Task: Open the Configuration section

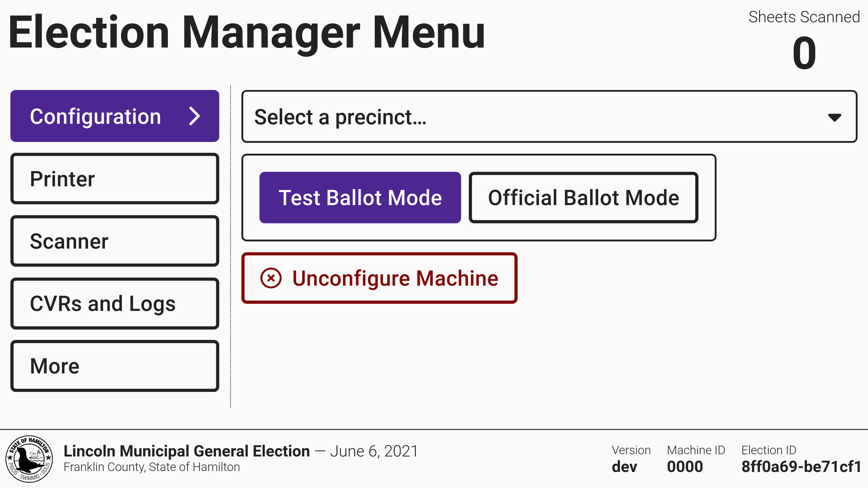Action: pos(115,116)
